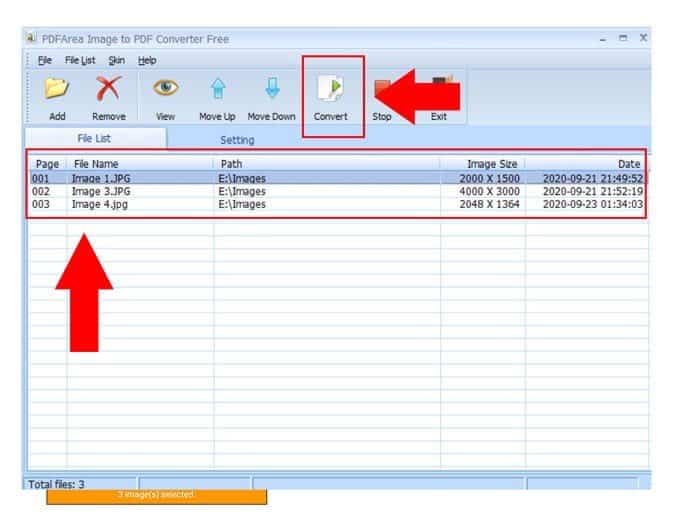Switch to the File List tab

(x=94, y=138)
